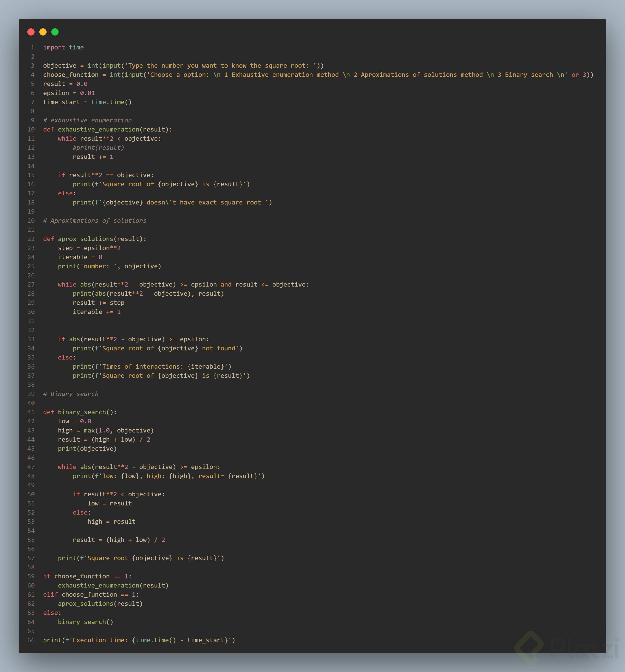Screen dimensions: 625x672
Task: Click the '# exhaustive enumeration' comment
Action: [x=87, y=120]
